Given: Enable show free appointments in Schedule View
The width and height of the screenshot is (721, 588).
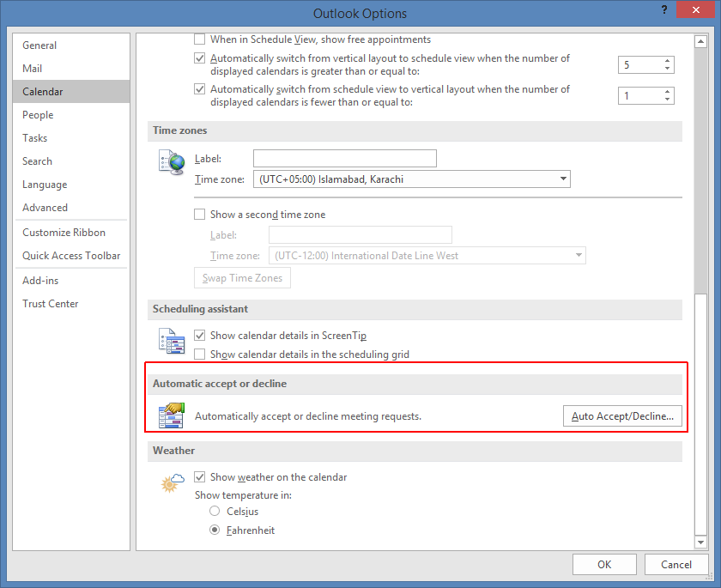Looking at the screenshot, I should click(x=199, y=39).
